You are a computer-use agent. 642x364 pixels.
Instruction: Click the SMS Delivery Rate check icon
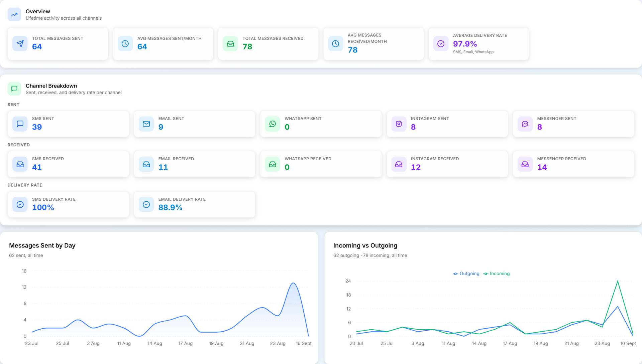click(20, 204)
